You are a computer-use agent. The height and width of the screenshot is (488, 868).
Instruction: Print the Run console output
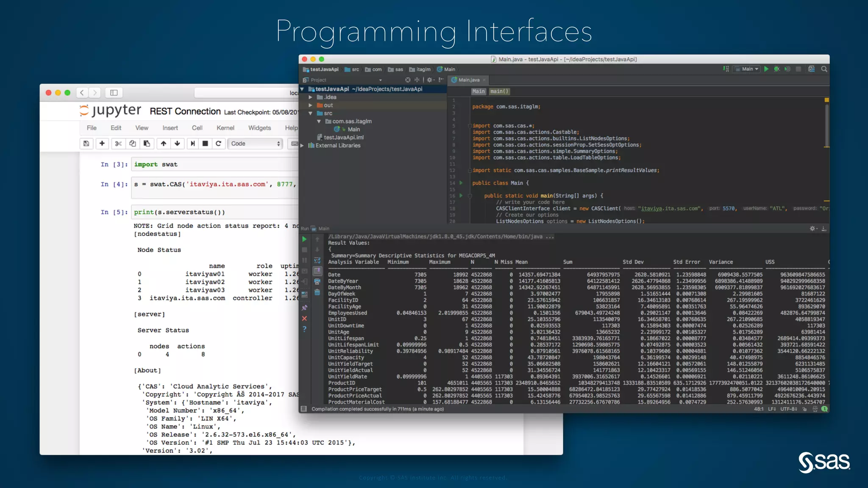317,282
